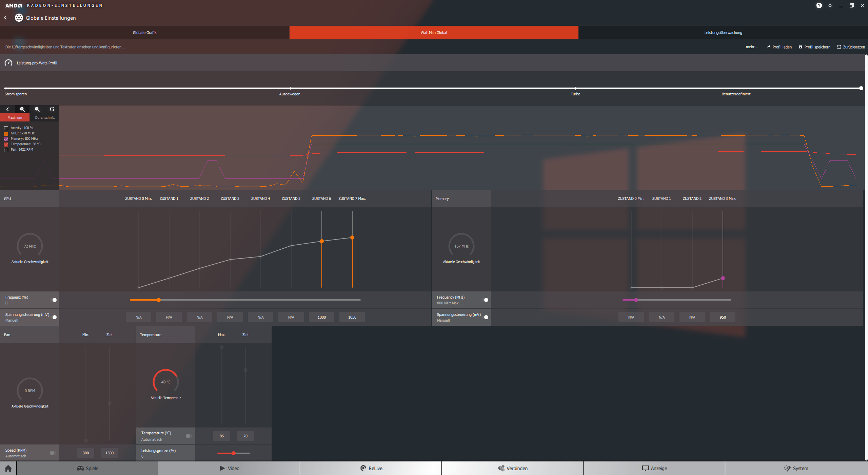The width and height of the screenshot is (868, 475).
Task: Select the WattMan Global tab
Action: click(434, 33)
